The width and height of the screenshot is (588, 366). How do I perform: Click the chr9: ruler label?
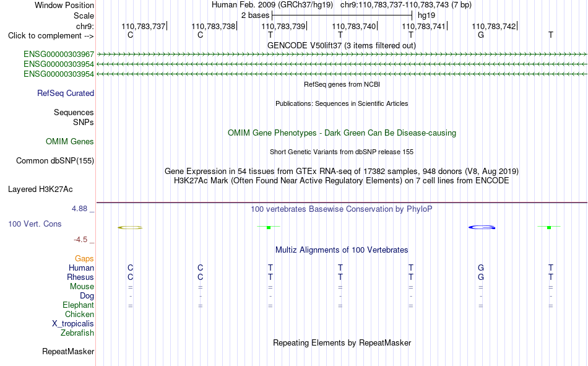click(x=85, y=26)
